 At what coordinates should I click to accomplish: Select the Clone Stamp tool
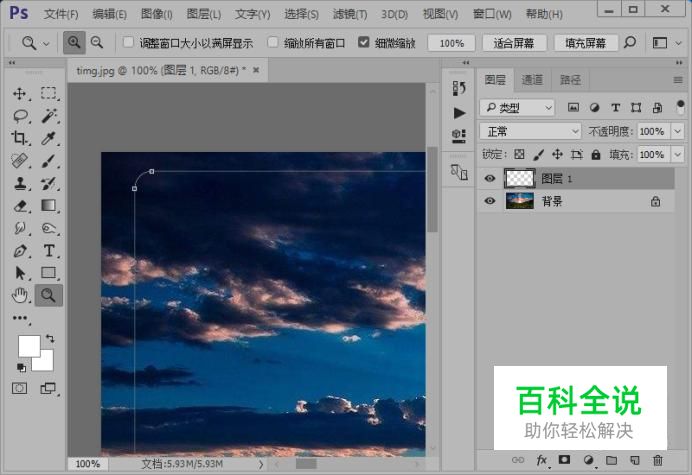click(19, 183)
